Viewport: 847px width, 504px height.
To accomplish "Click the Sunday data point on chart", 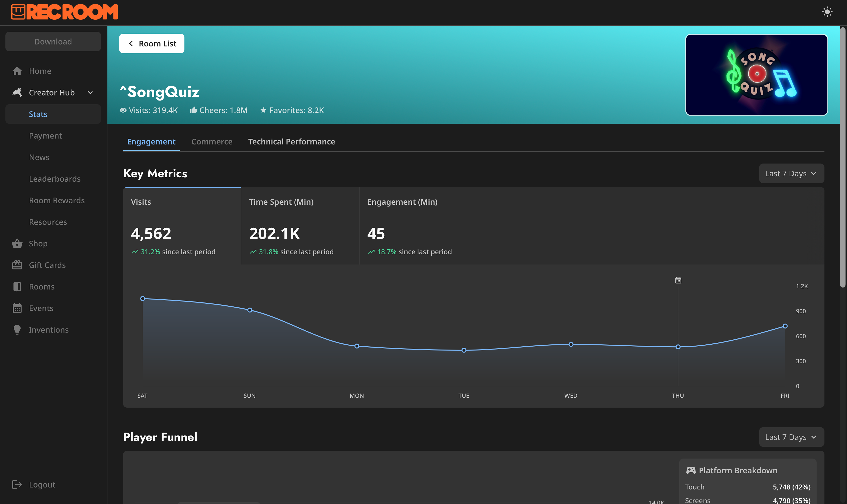I will click(x=250, y=310).
